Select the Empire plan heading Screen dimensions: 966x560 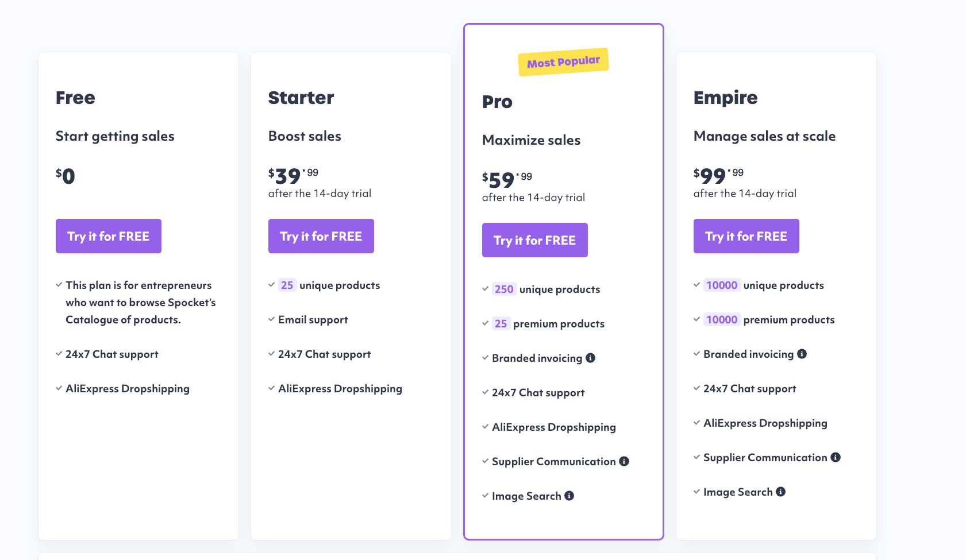(x=726, y=98)
